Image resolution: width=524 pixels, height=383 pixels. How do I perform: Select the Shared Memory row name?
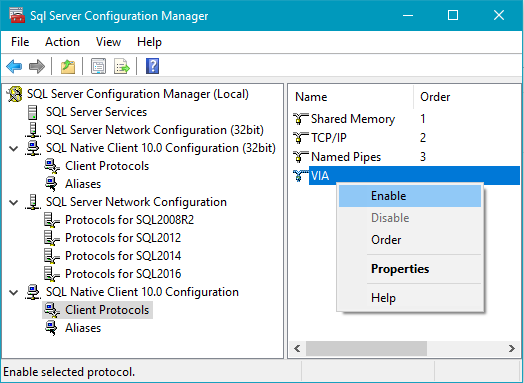coord(353,119)
